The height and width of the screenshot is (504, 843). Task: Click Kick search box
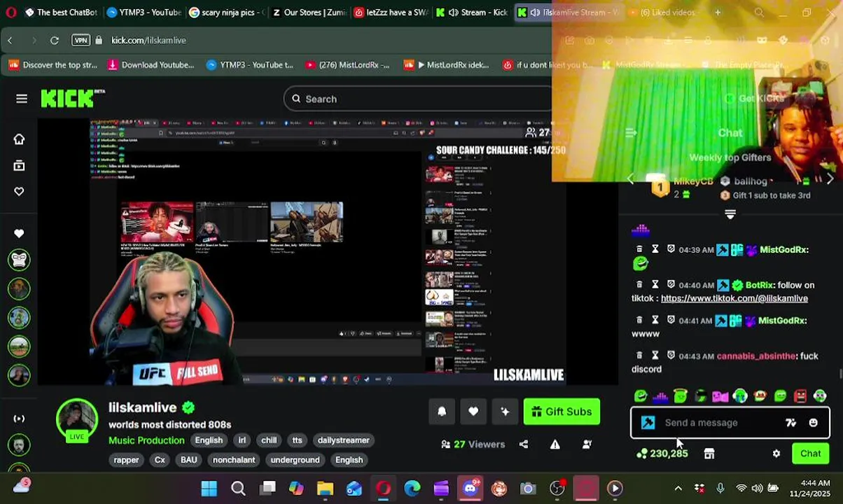(x=420, y=99)
